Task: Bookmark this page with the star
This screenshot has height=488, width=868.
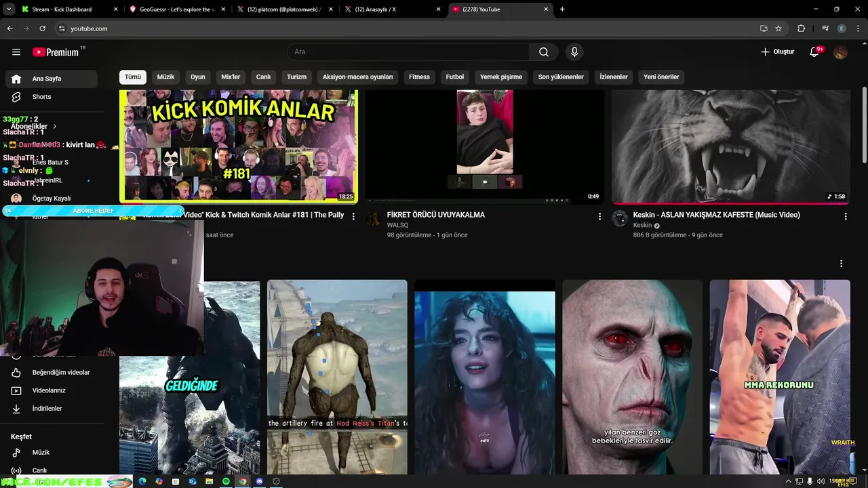Action: [x=778, y=28]
